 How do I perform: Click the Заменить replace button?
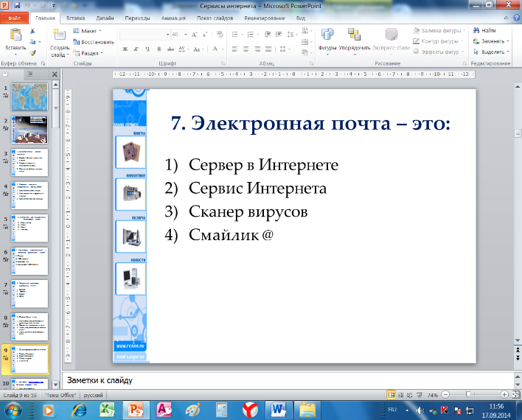pos(491,41)
